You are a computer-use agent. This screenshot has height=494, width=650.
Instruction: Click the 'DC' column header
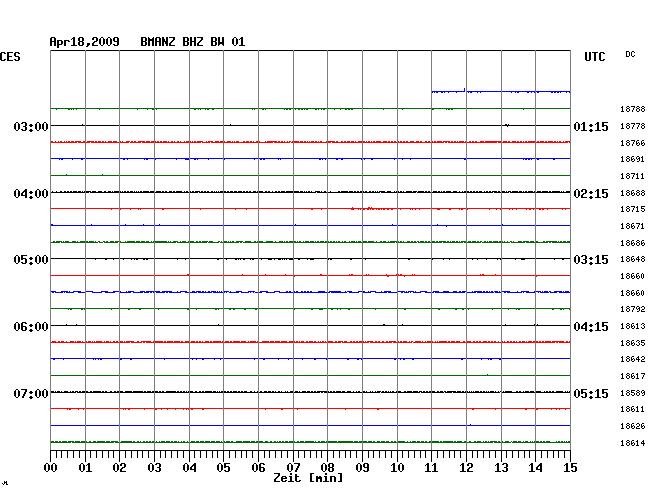[630, 54]
